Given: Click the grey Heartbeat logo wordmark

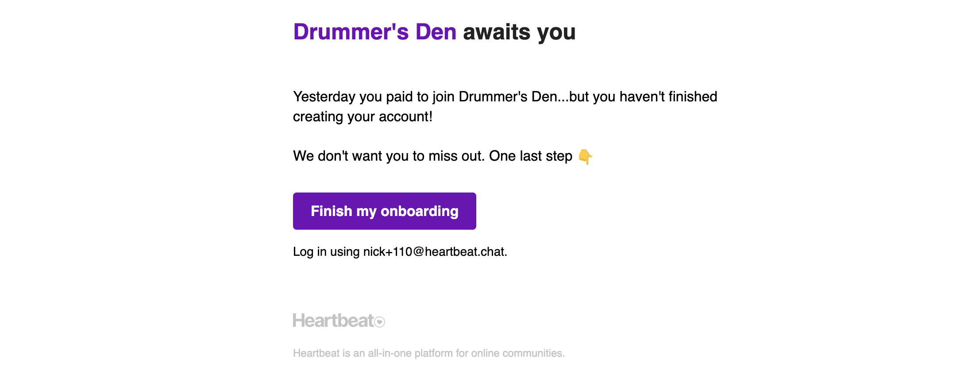Looking at the screenshot, I should (333, 320).
